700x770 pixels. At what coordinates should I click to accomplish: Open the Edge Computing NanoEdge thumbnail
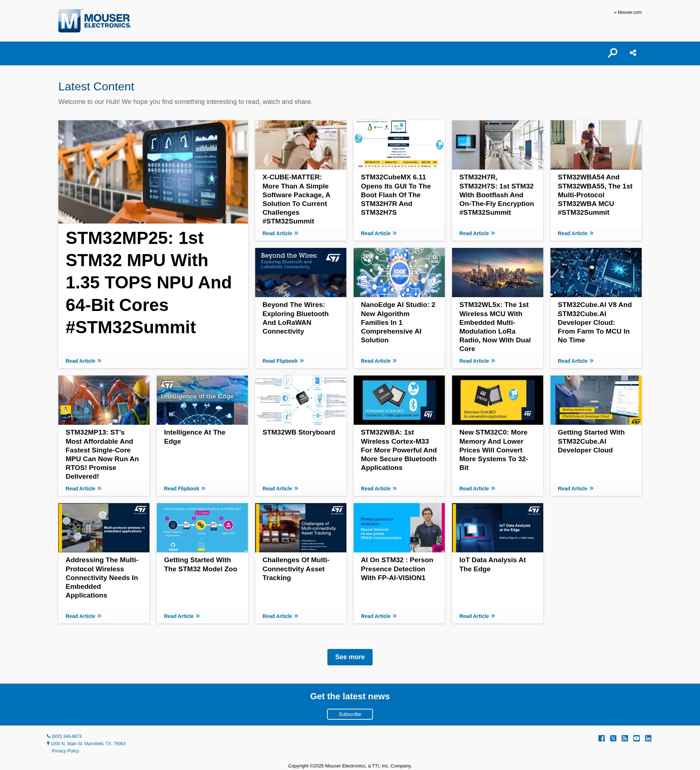(x=399, y=272)
